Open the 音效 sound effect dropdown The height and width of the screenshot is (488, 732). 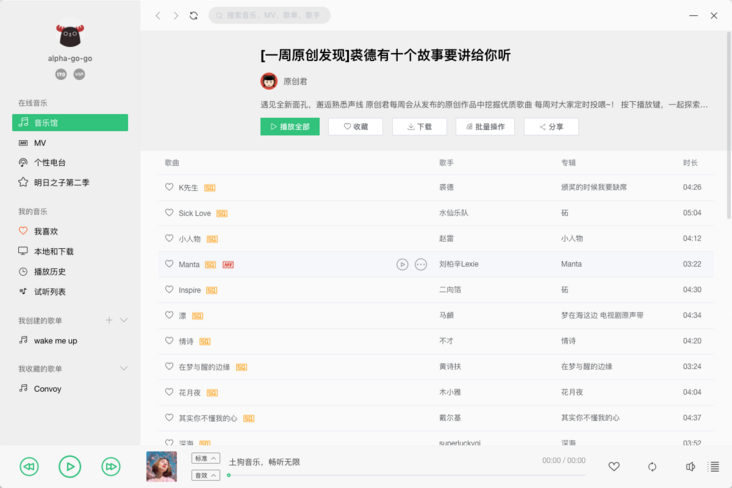[x=205, y=475]
